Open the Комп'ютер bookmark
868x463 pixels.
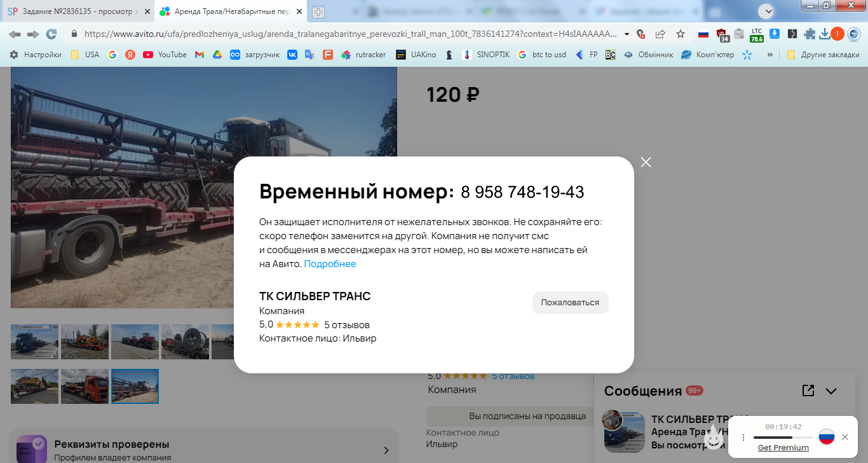[x=707, y=55]
